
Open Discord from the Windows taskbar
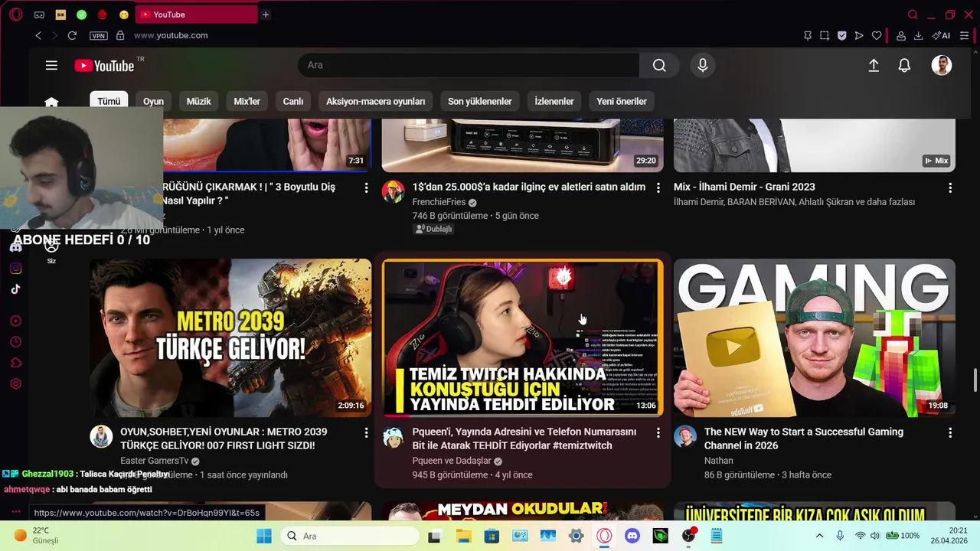click(x=632, y=536)
